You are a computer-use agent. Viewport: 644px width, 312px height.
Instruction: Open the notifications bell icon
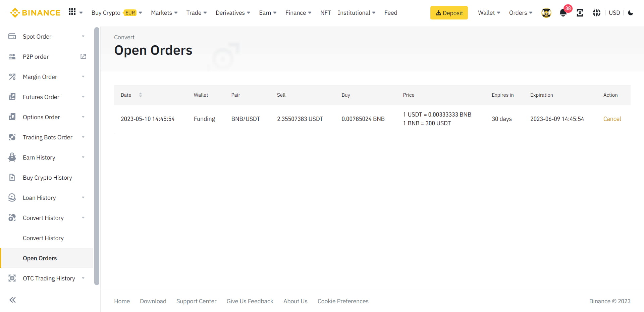tap(563, 13)
